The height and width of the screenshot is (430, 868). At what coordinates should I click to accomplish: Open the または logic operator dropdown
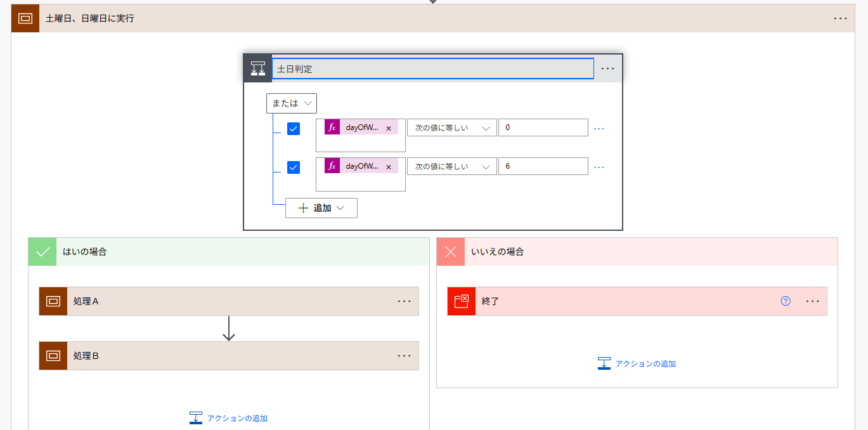pos(292,103)
